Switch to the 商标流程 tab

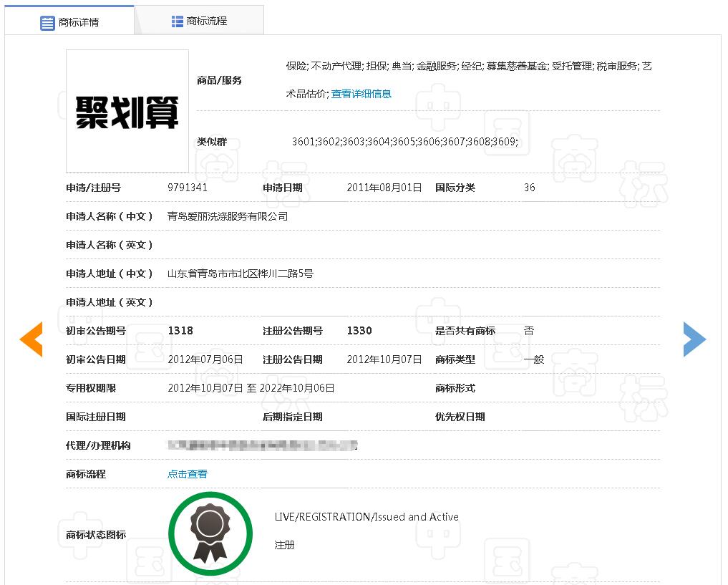click(200, 21)
